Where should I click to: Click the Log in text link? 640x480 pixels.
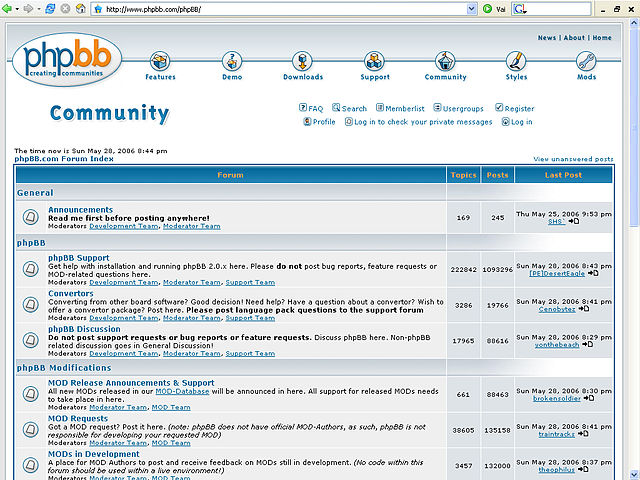pos(522,122)
